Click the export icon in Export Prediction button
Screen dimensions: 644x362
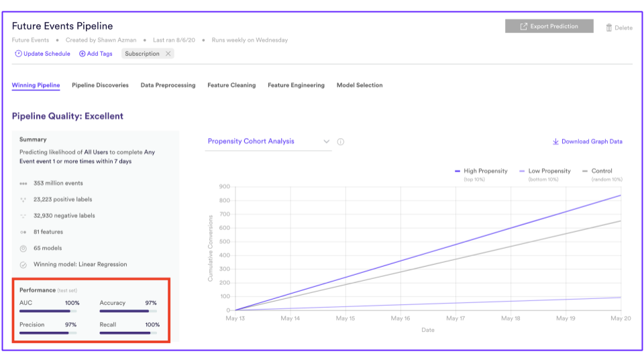(x=524, y=26)
